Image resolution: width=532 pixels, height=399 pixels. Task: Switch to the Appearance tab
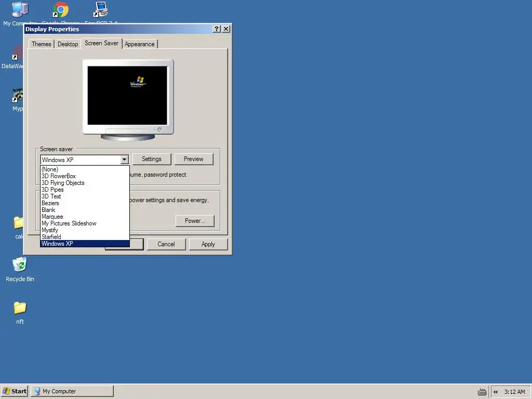(139, 44)
